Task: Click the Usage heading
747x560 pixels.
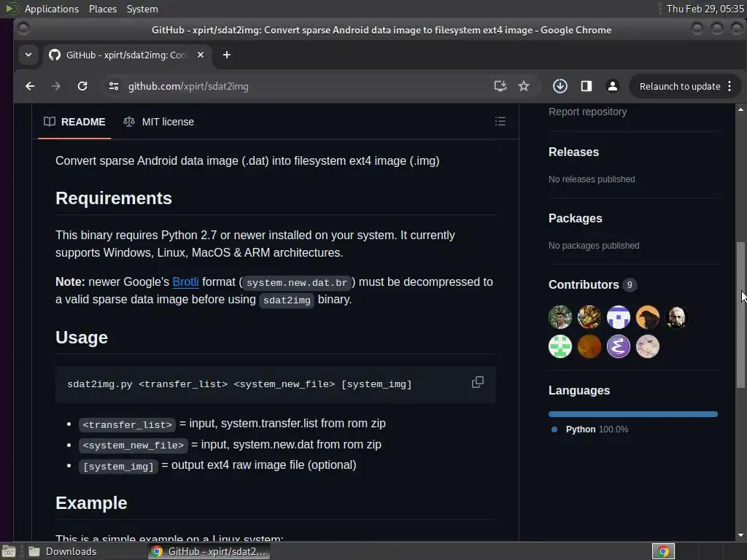Action: (x=82, y=337)
